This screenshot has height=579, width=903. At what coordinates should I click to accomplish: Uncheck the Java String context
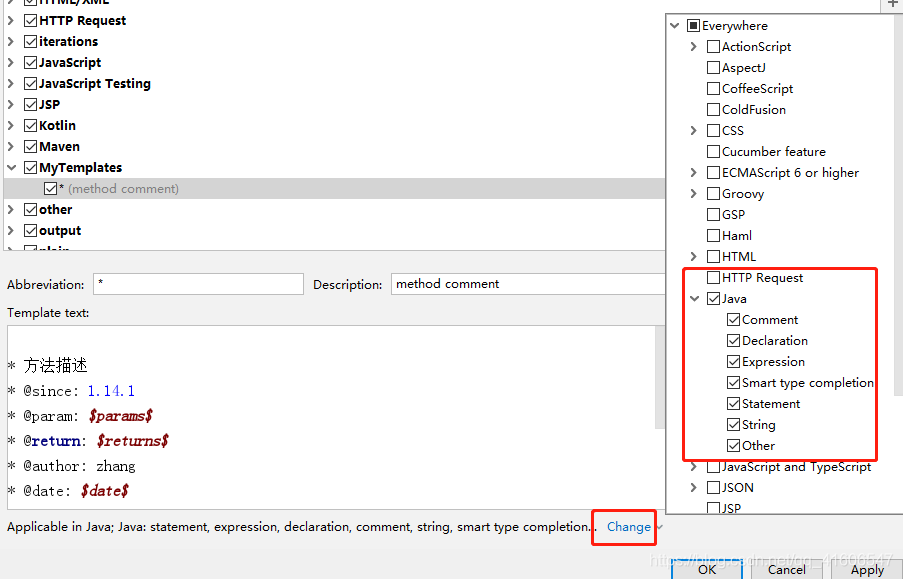click(x=733, y=425)
